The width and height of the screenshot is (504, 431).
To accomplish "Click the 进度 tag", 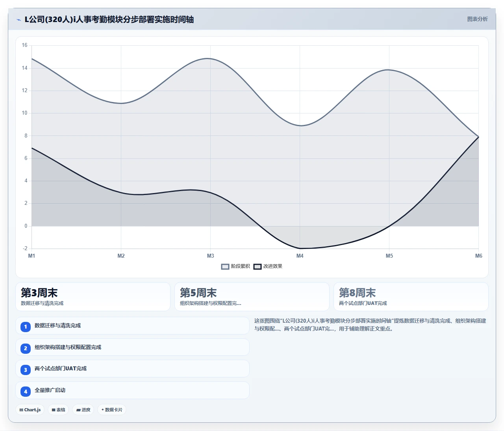I will tap(83, 410).
